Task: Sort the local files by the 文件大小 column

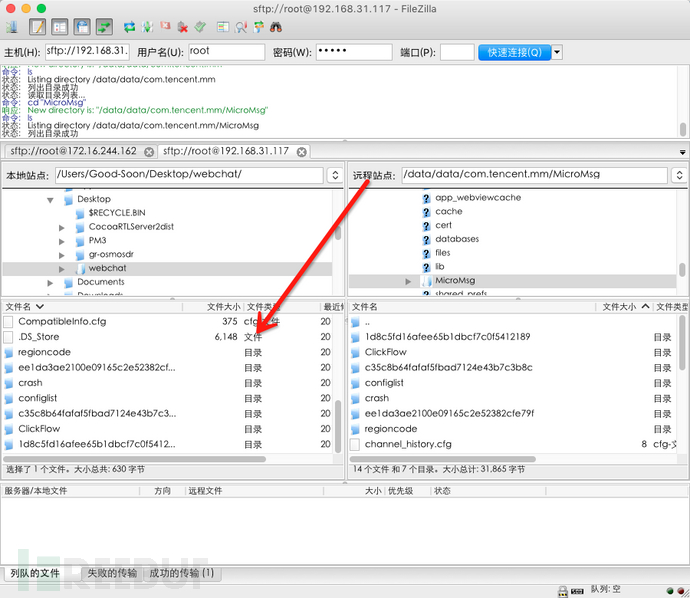Action: coord(222,306)
